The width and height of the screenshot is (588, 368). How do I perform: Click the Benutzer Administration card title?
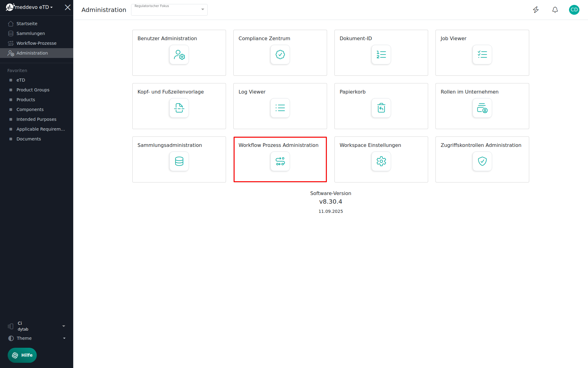[167, 38]
